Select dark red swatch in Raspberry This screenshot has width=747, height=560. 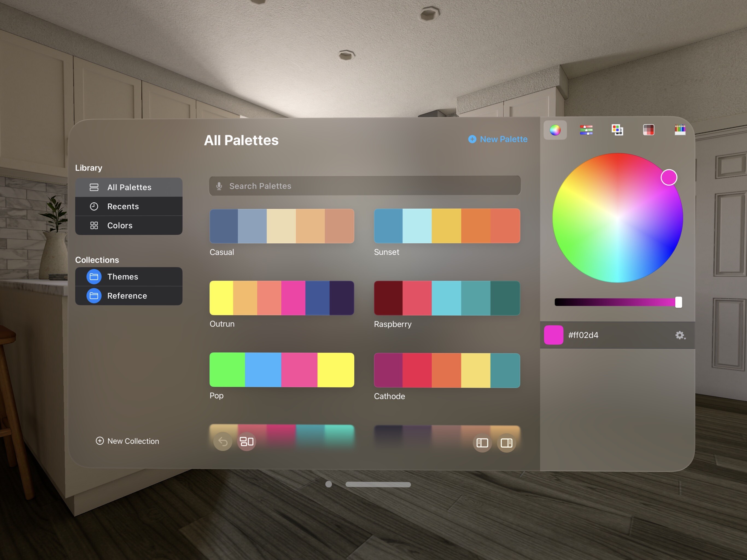tap(388, 298)
